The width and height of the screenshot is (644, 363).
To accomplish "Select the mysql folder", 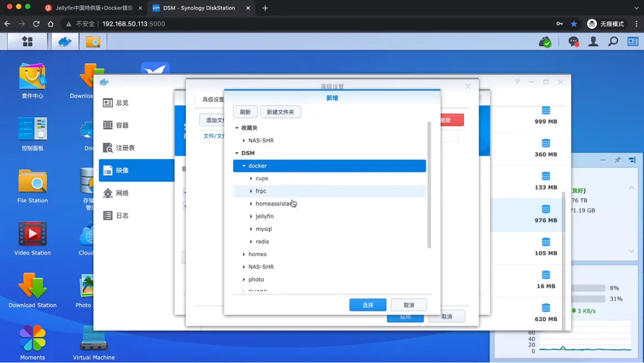I will pos(264,229).
